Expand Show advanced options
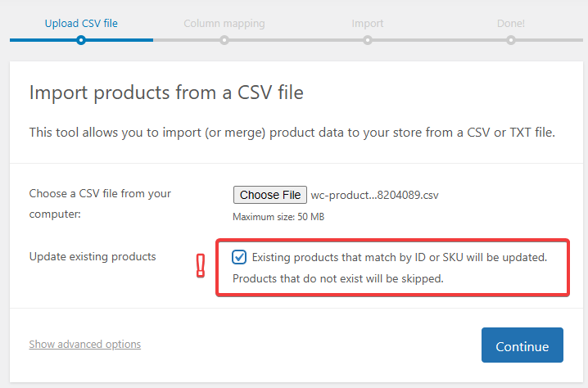The width and height of the screenshot is (588, 388). click(x=85, y=345)
